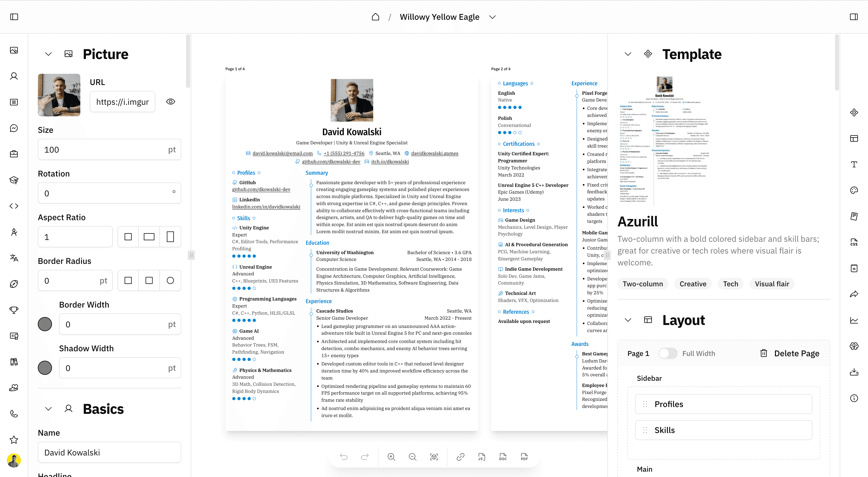The width and height of the screenshot is (868, 477).
Task: Toggle the left sidebar panel
Action: coord(14,17)
